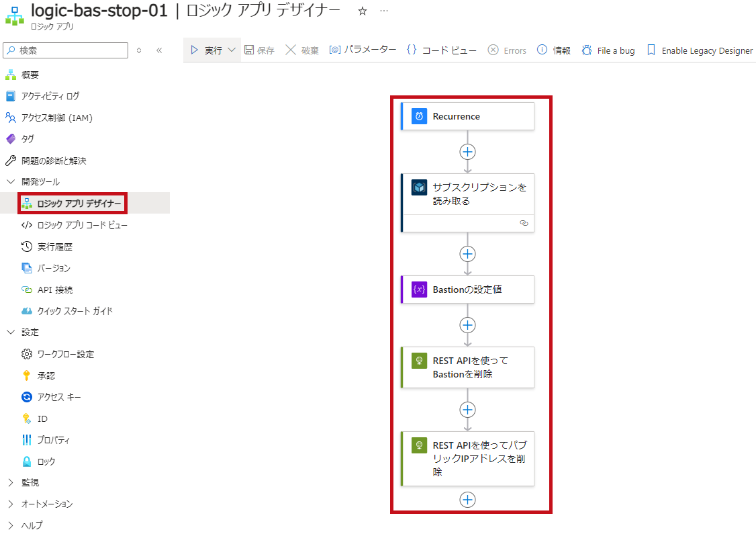Click File a bug in the toolbar
This screenshot has width=756, height=534.
click(608, 50)
